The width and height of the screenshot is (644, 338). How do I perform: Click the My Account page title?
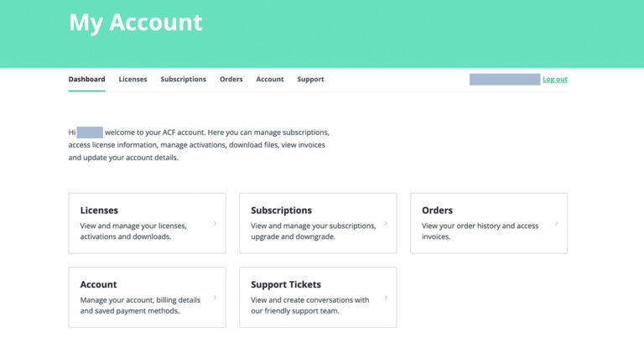[135, 23]
